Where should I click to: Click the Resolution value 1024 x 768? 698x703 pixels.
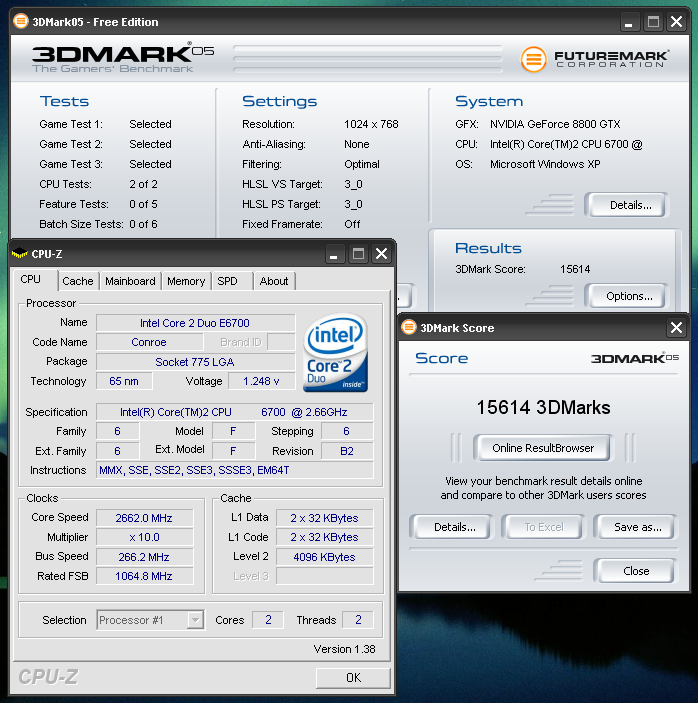pos(371,124)
